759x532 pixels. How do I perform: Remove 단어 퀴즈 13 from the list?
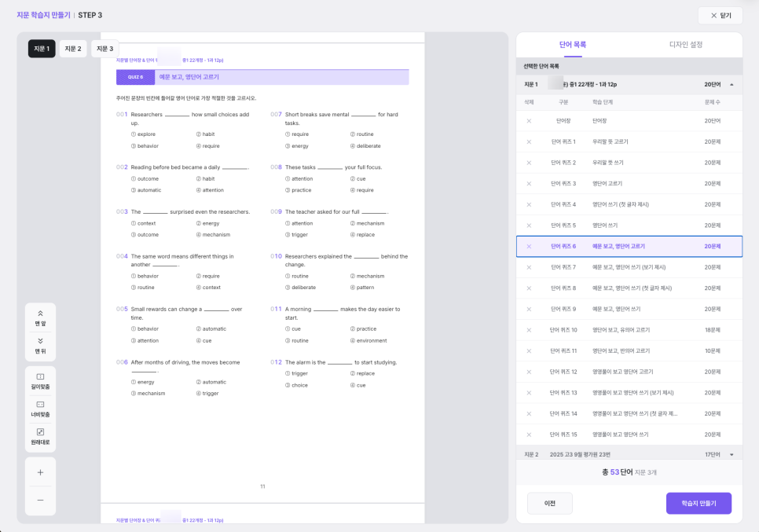pyautogui.click(x=529, y=393)
